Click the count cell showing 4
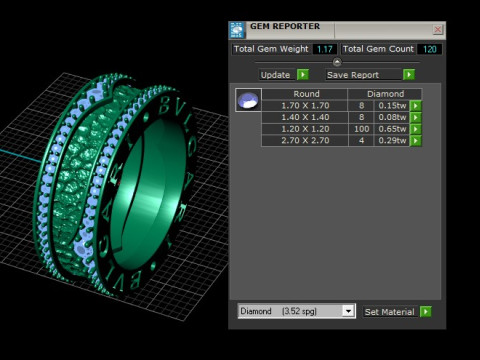 click(x=361, y=141)
